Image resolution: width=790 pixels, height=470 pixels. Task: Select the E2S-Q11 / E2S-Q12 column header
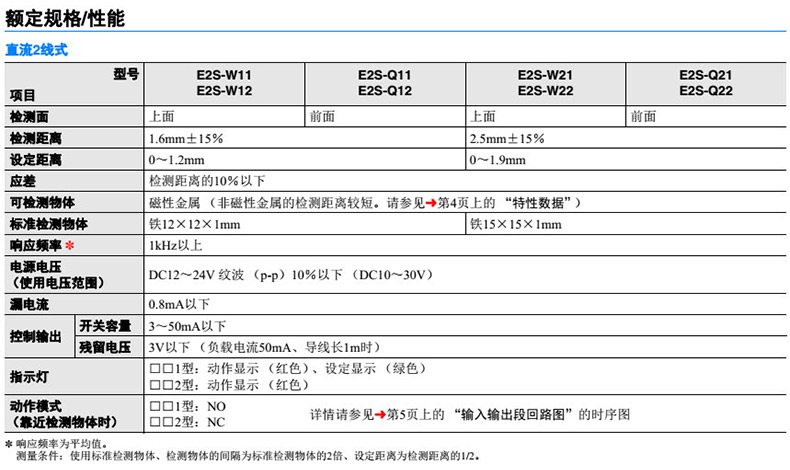tap(385, 83)
